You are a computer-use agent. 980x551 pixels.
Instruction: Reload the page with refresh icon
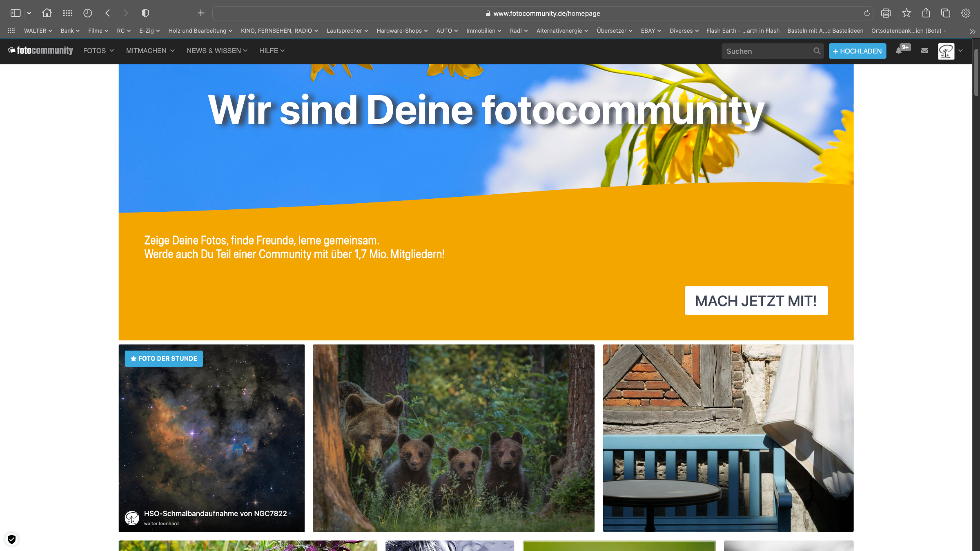tap(866, 13)
